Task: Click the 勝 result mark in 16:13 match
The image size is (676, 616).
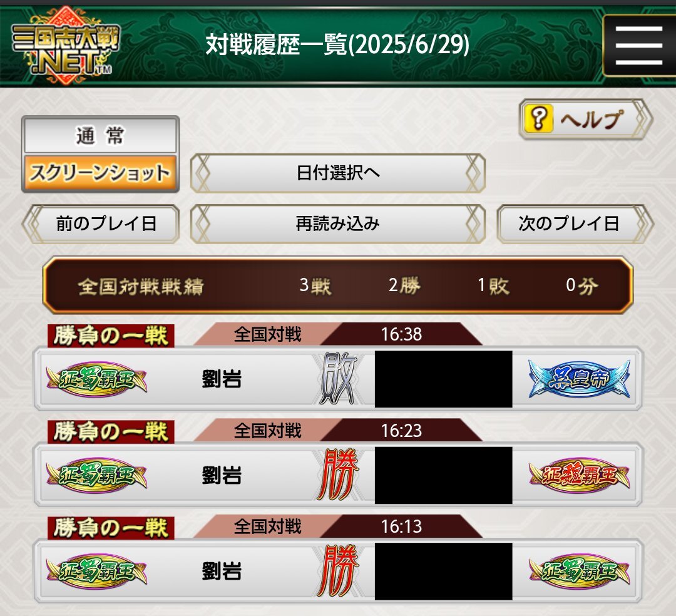Action: tap(339, 570)
